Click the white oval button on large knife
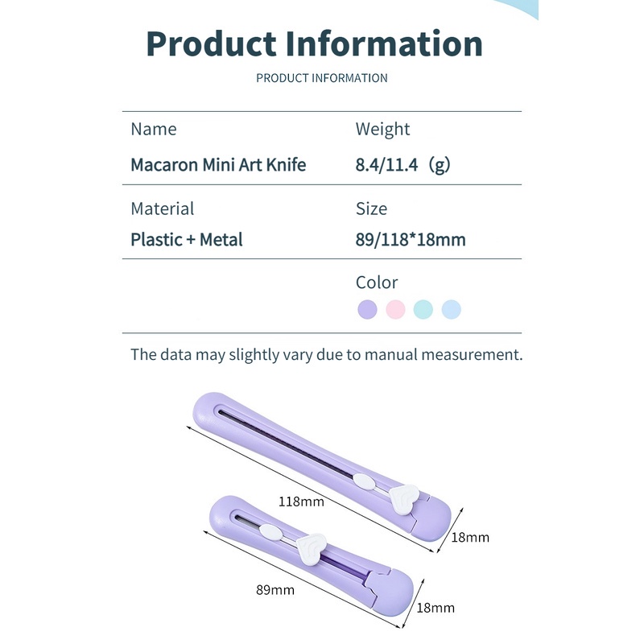Image resolution: width=644 pixels, height=644 pixels. click(x=365, y=484)
